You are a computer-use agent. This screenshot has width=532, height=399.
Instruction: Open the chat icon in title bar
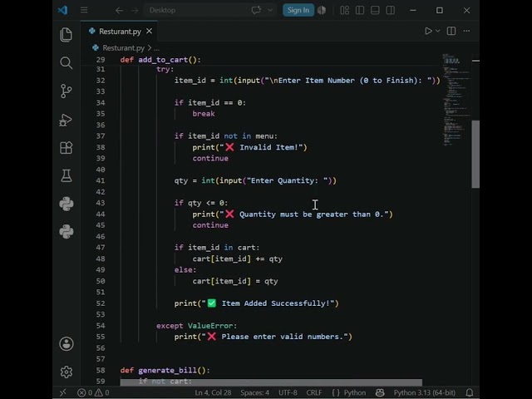tap(256, 10)
